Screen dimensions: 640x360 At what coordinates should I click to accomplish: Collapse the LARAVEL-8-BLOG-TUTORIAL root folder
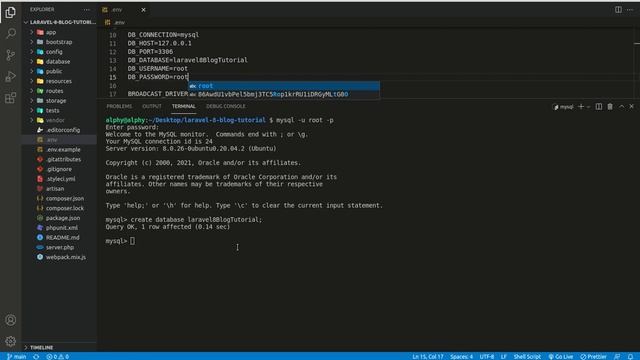[x=60, y=22]
